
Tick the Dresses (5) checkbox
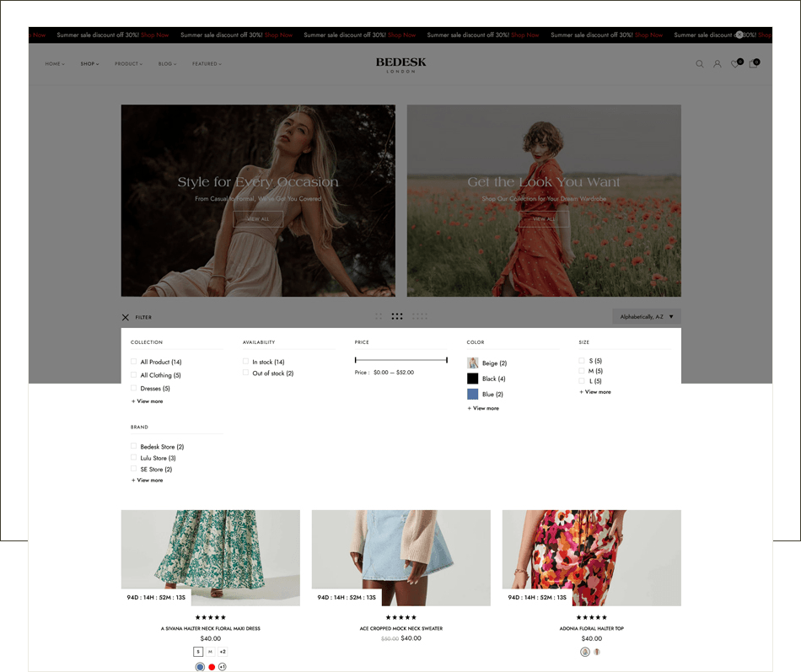pyautogui.click(x=134, y=388)
